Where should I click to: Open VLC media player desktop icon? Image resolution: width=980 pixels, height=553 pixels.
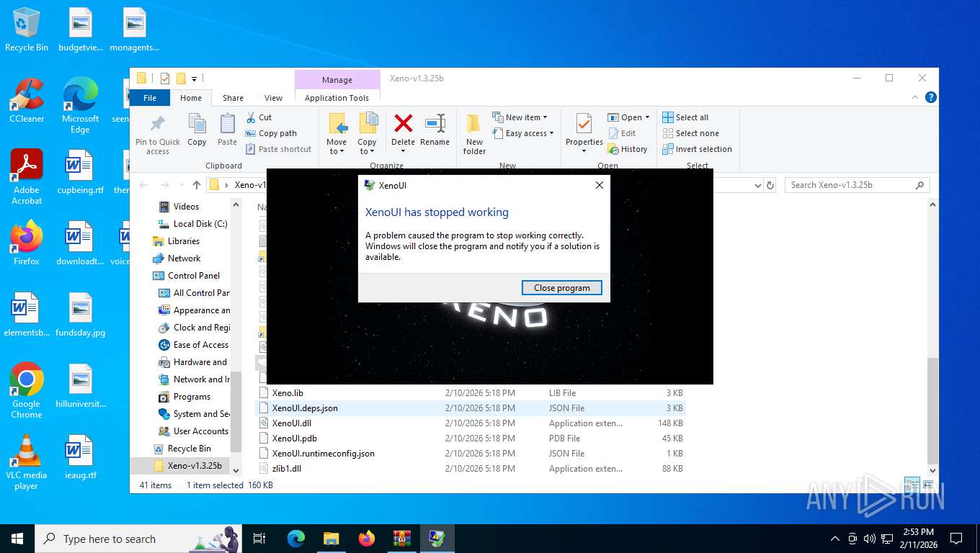pyautogui.click(x=27, y=461)
